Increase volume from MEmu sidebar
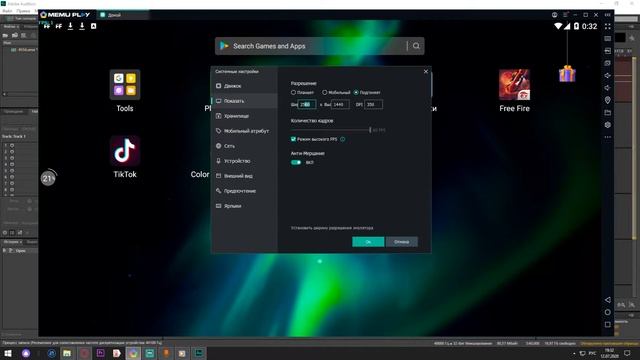The height and width of the screenshot is (360, 640). pyautogui.click(x=607, y=76)
